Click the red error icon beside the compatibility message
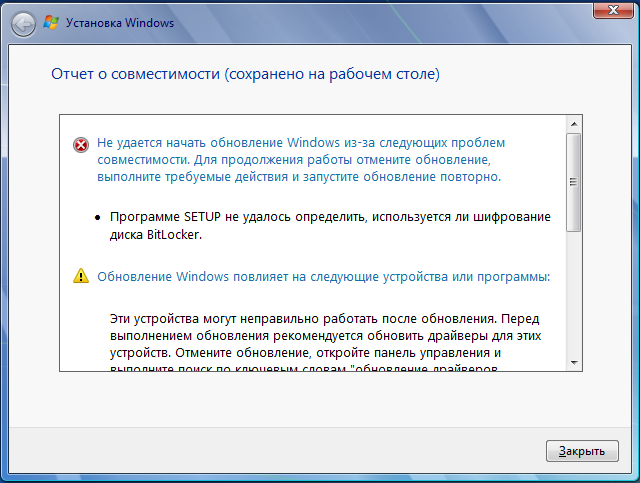This screenshot has height=483, width=640. [81, 145]
